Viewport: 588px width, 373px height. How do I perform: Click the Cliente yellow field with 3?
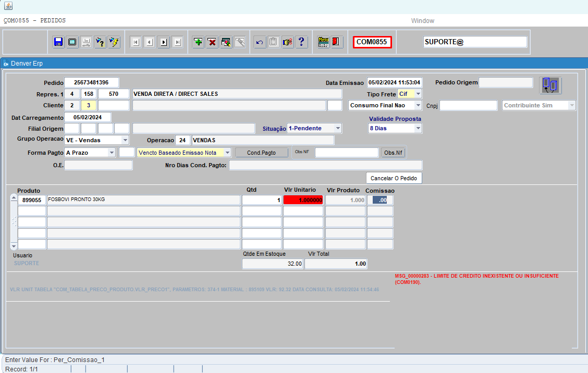click(89, 105)
